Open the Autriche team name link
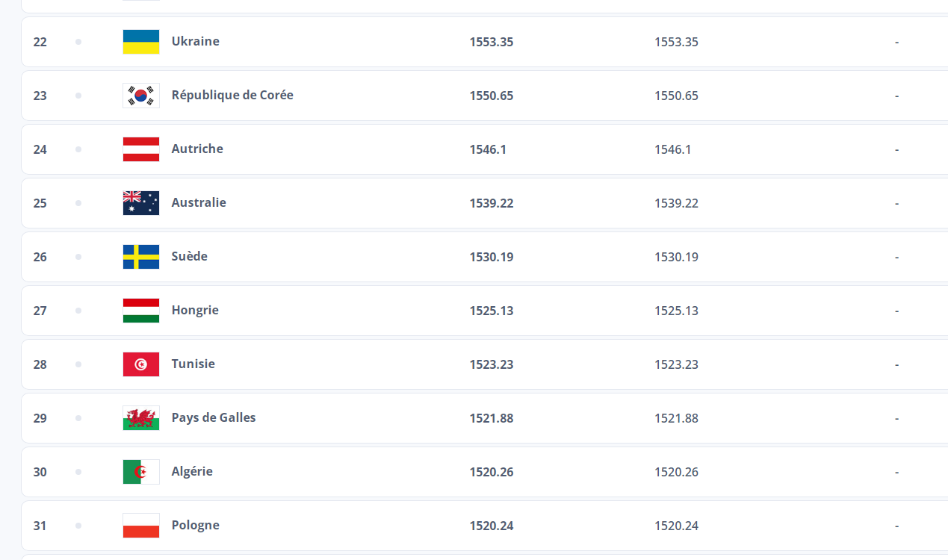Screen dimensions: 948x560 coord(197,149)
